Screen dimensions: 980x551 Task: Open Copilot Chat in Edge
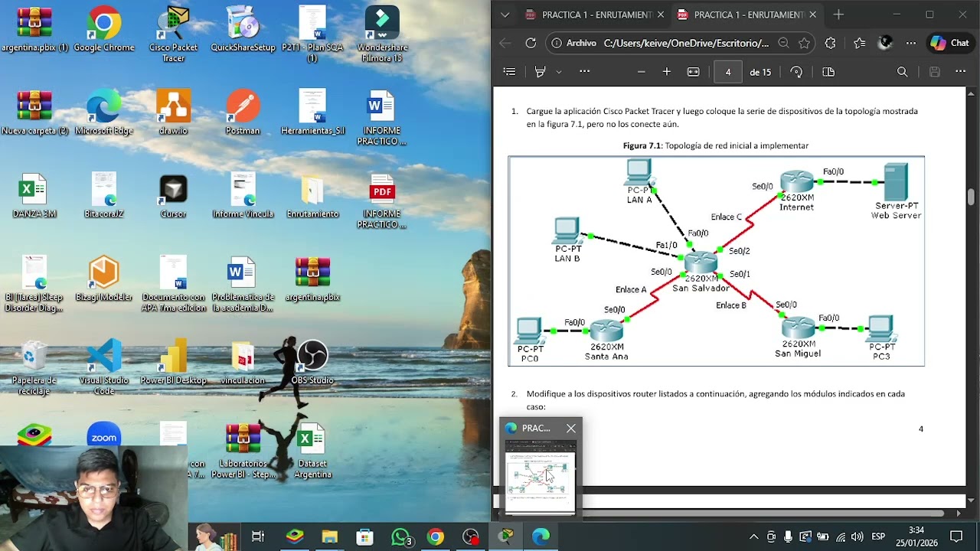950,44
